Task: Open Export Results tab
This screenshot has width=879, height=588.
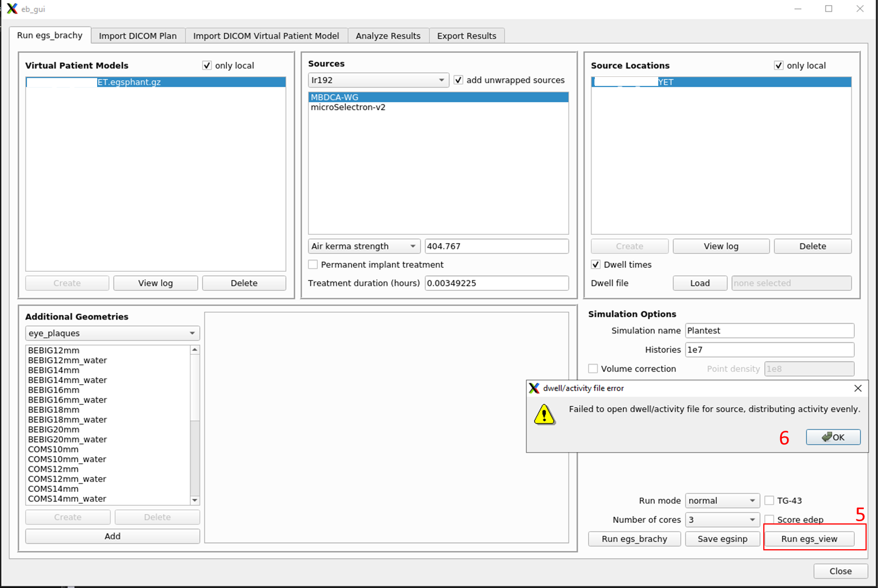Action: click(467, 36)
